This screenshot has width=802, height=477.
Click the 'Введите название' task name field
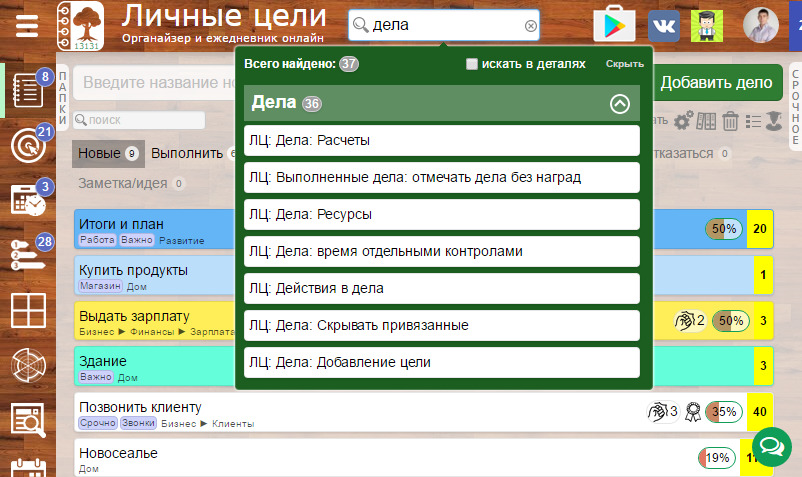(x=153, y=82)
